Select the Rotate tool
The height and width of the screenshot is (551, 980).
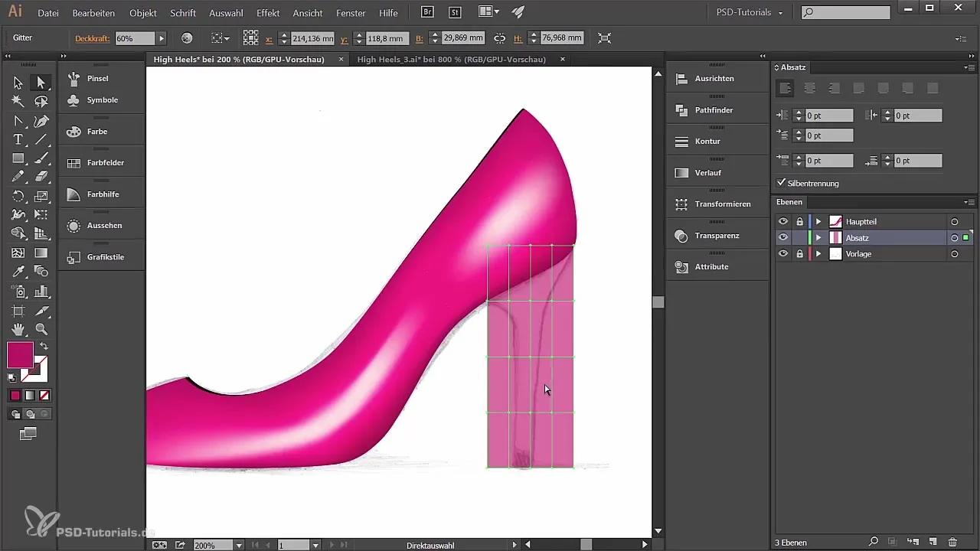click(18, 196)
